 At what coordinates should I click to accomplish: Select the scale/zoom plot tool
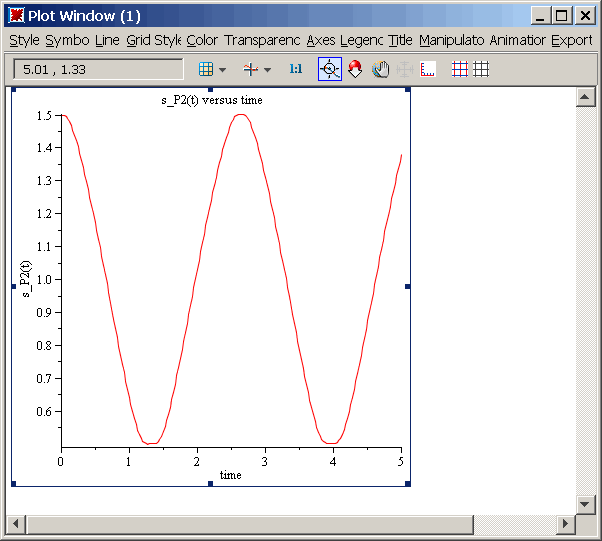point(355,69)
